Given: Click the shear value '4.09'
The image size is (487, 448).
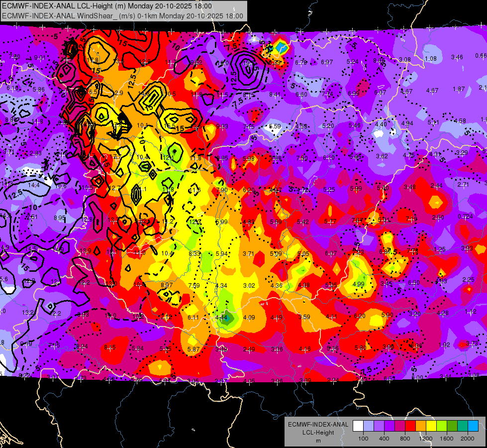Looking at the screenshot, I should pyautogui.click(x=249, y=318).
